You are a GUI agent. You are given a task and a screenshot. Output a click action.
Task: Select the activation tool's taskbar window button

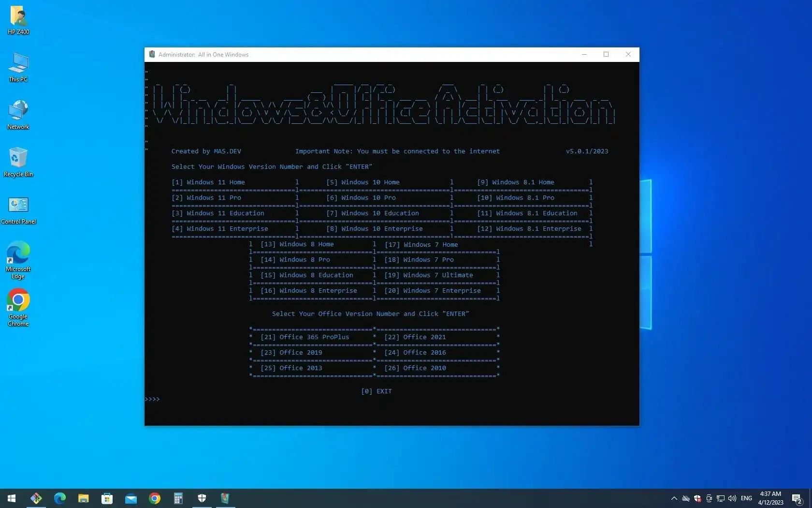[225, 498]
